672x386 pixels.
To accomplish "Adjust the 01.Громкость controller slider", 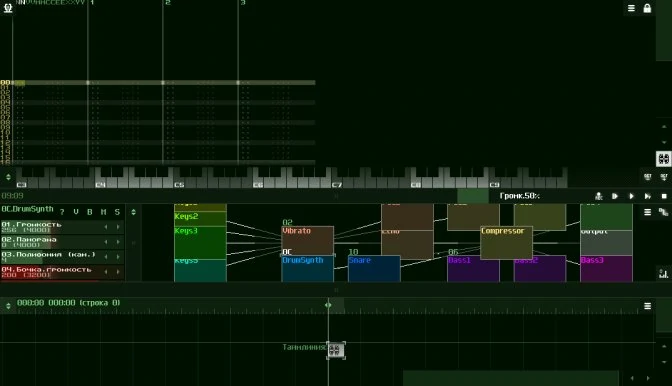I will 62,227.
